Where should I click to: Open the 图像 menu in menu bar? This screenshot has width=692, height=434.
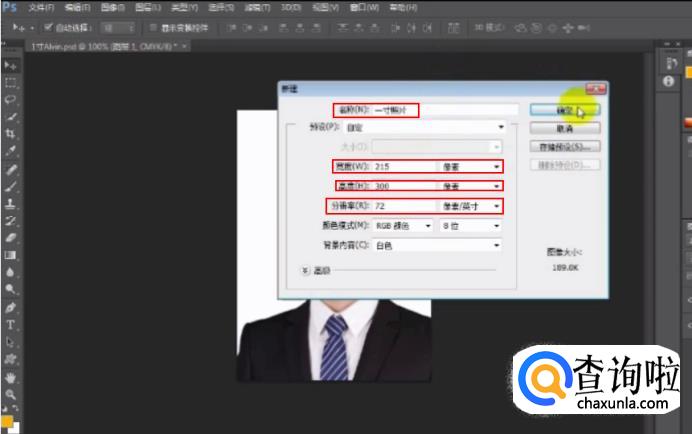[x=111, y=6]
